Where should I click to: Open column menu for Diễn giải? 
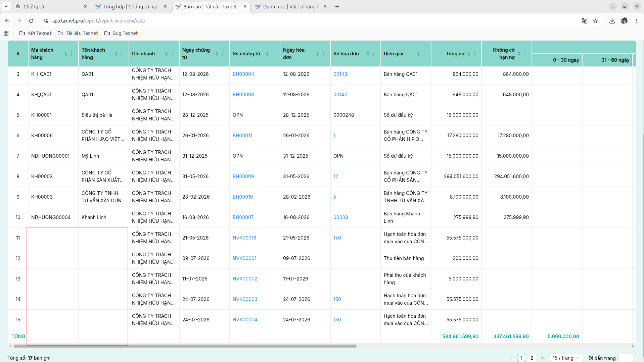point(424,54)
